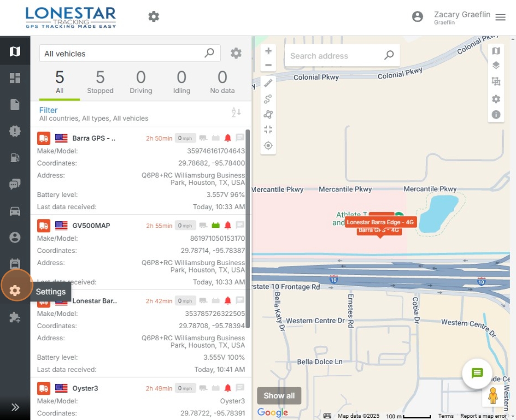Open the Drivers person icon in the sidebar
Viewport: 516px width, 420px height.
point(15,237)
